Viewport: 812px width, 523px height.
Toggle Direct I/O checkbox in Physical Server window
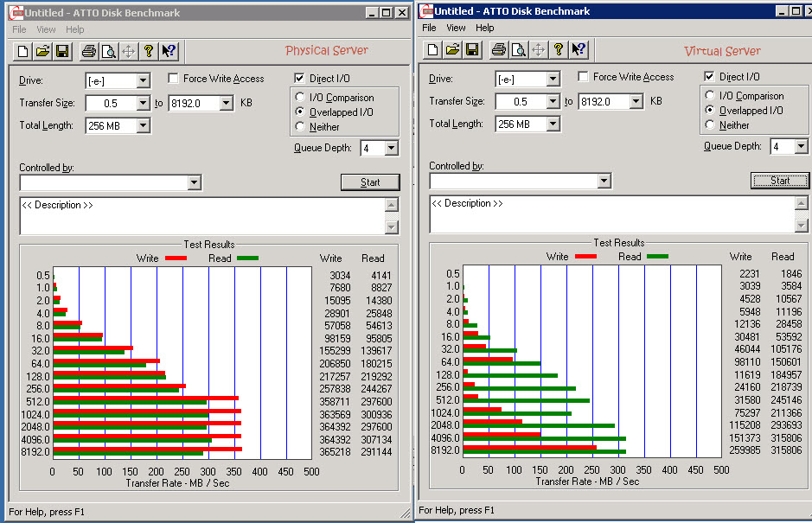pyautogui.click(x=299, y=78)
